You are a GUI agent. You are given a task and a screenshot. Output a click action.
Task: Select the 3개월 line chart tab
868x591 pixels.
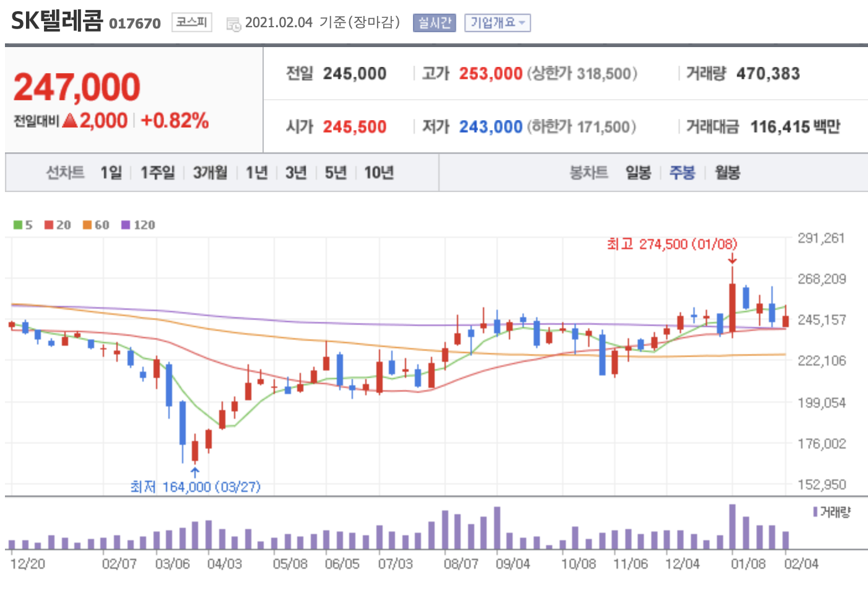[210, 172]
